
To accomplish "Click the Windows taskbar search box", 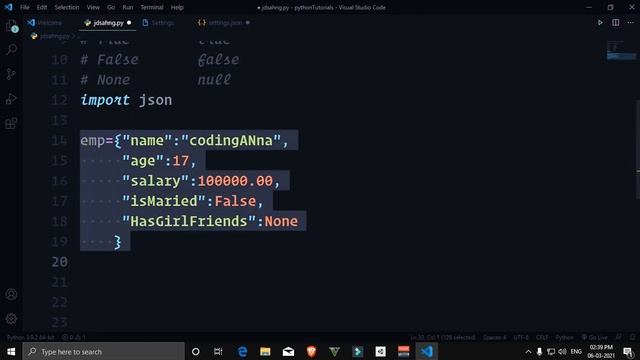I will [103, 351].
